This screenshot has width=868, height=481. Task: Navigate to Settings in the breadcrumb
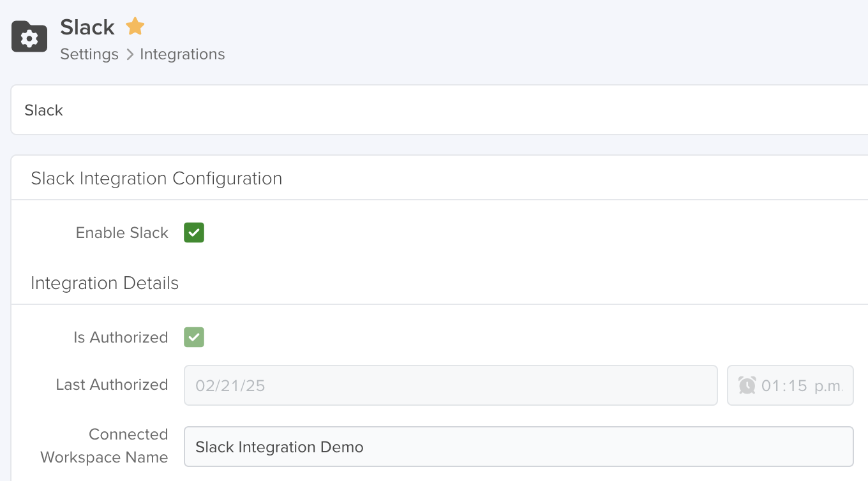pyautogui.click(x=89, y=54)
